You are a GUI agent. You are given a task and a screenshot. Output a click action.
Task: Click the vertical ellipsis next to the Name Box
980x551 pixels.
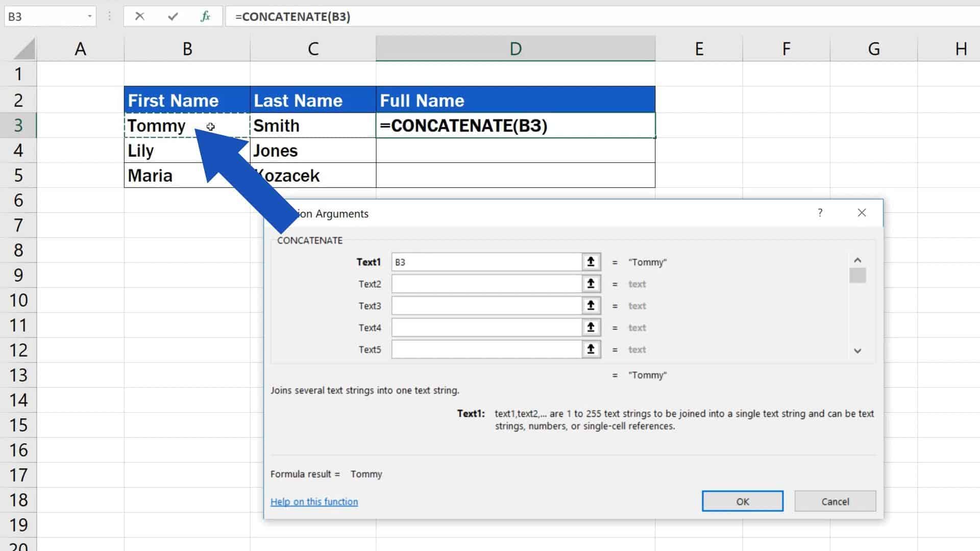[x=109, y=16]
